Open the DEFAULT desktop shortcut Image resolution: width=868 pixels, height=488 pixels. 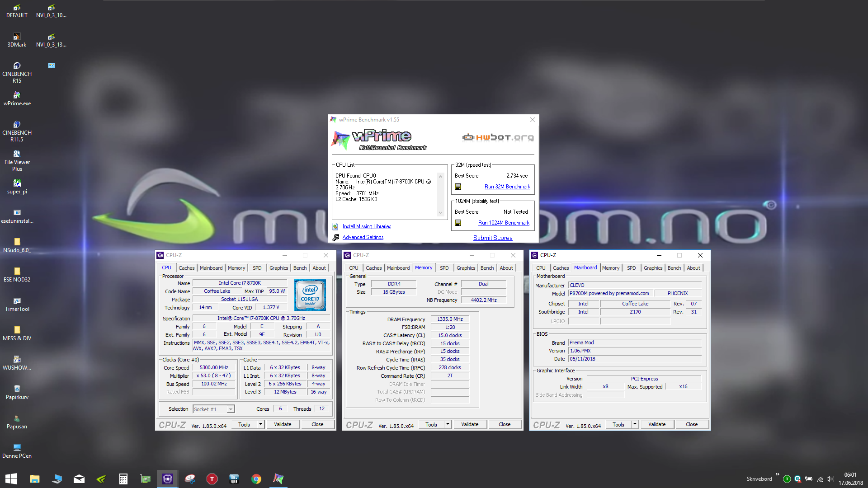coord(17,11)
